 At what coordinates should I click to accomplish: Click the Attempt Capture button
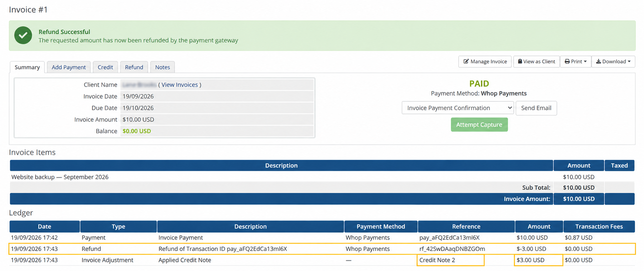pyautogui.click(x=479, y=125)
